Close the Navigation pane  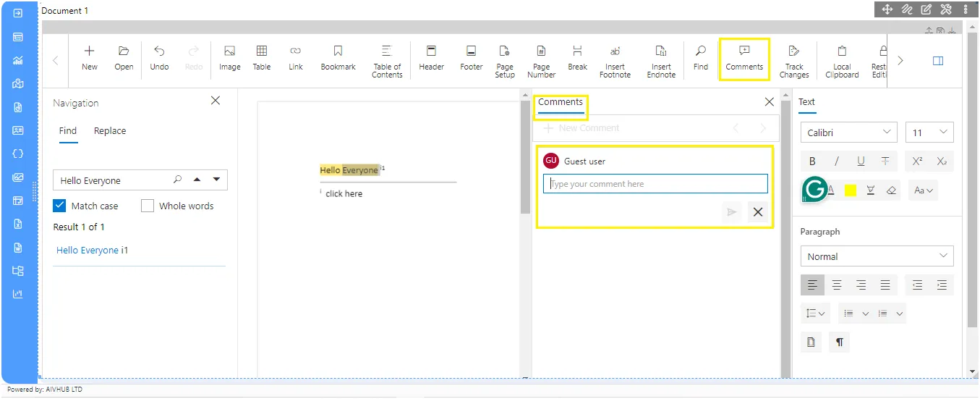[x=215, y=101]
